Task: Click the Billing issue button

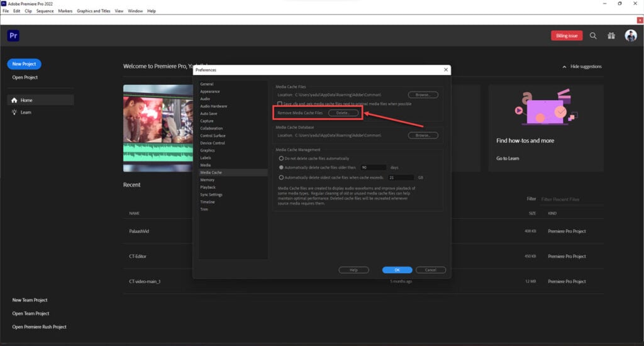Action: 567,36
